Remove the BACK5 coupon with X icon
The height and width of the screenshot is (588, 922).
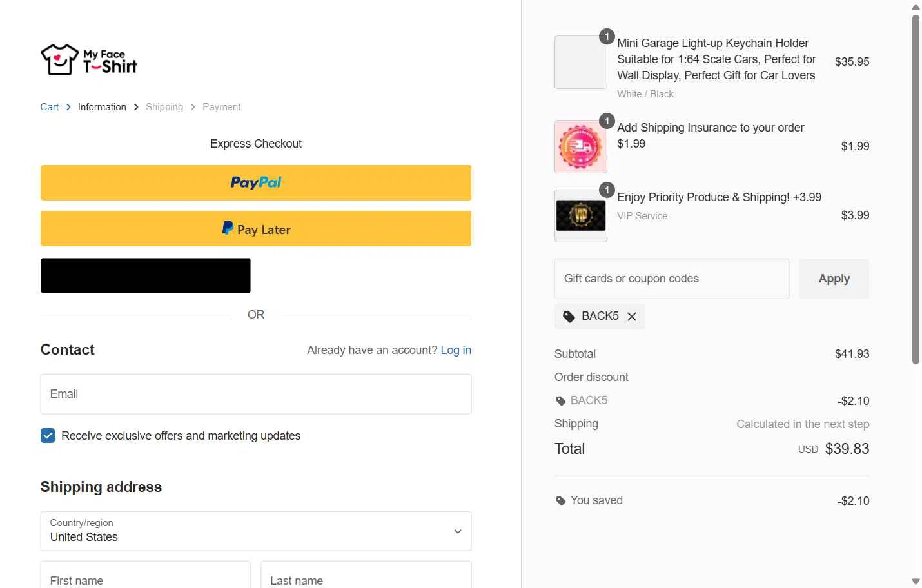(632, 317)
